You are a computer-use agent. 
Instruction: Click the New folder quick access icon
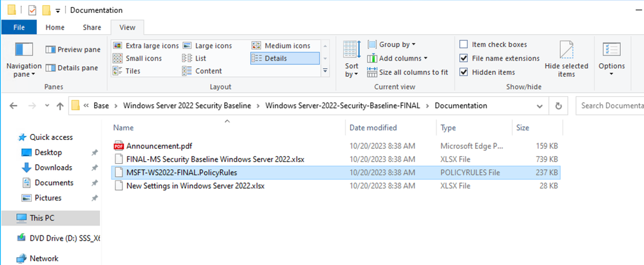coord(46,10)
